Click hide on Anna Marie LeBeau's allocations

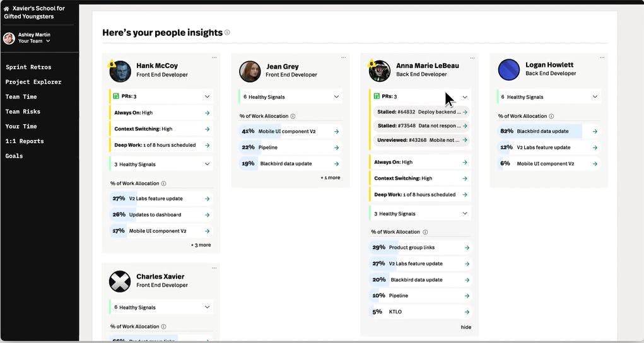click(x=465, y=327)
